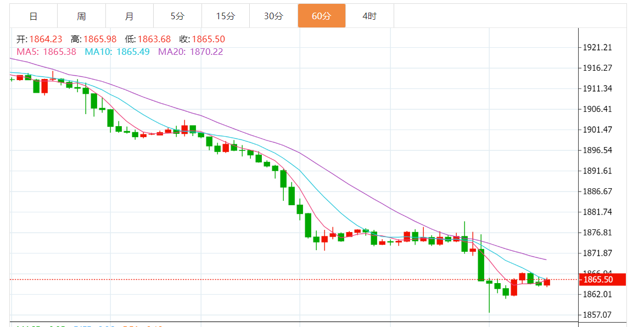Click the 开 opening price 1864.23
Image resolution: width=644 pixels, height=327 pixels.
pos(46,40)
